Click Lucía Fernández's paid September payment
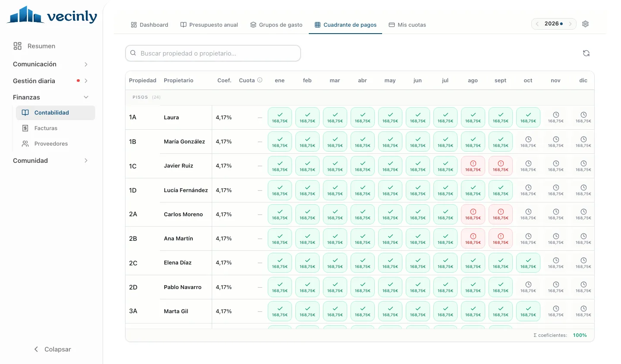The width and height of the screenshot is (621, 364). pyautogui.click(x=501, y=190)
